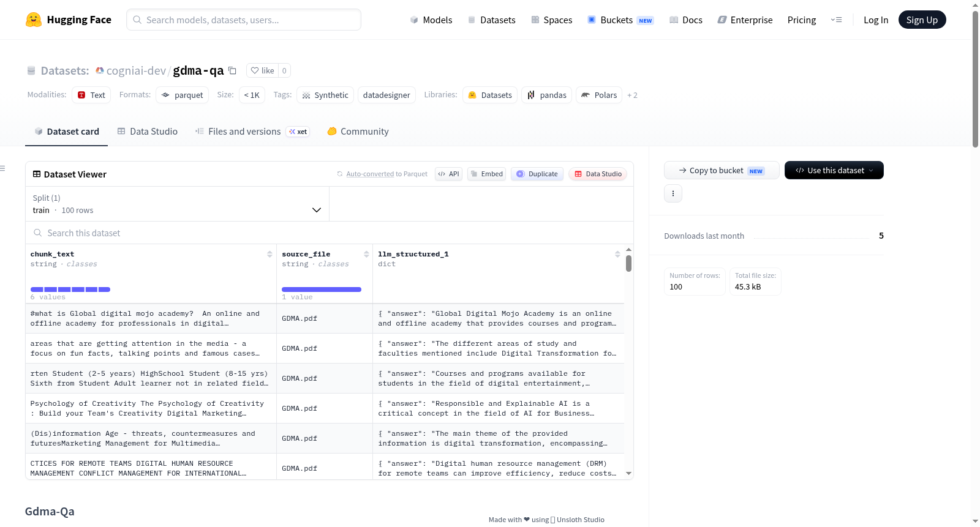Click the cell starting '(Dis)information Age'
The height and width of the screenshot is (527, 980).
pos(151,438)
